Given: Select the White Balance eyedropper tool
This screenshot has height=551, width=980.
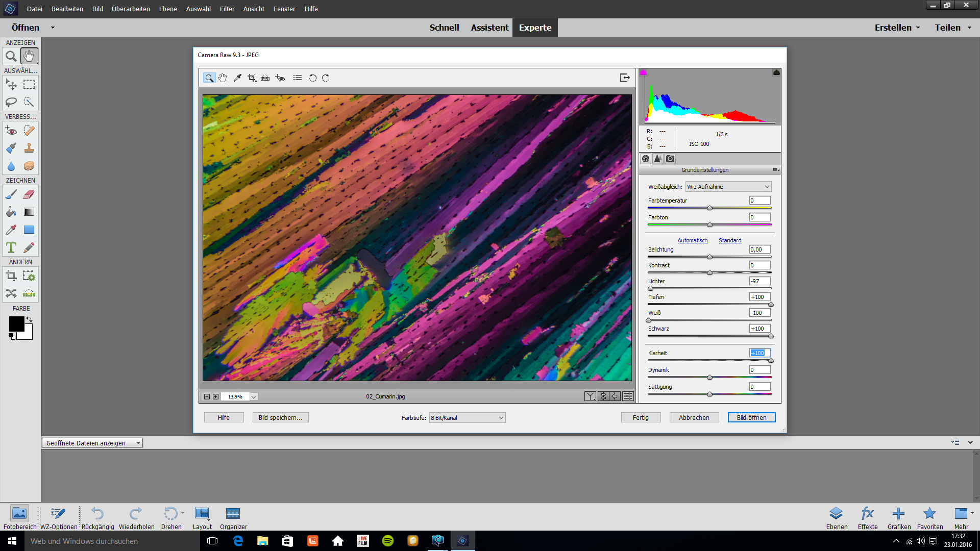Looking at the screenshot, I should 237,78.
